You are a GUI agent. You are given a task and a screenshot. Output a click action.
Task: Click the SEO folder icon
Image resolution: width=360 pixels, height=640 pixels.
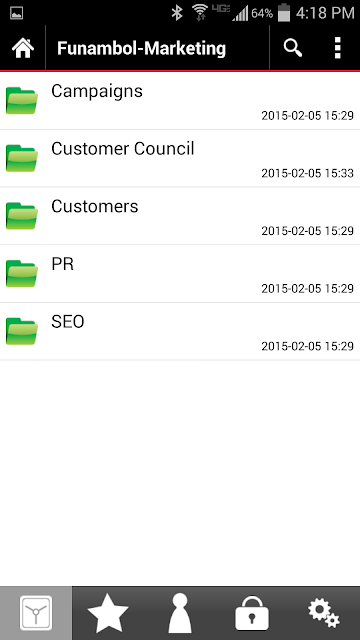22,331
